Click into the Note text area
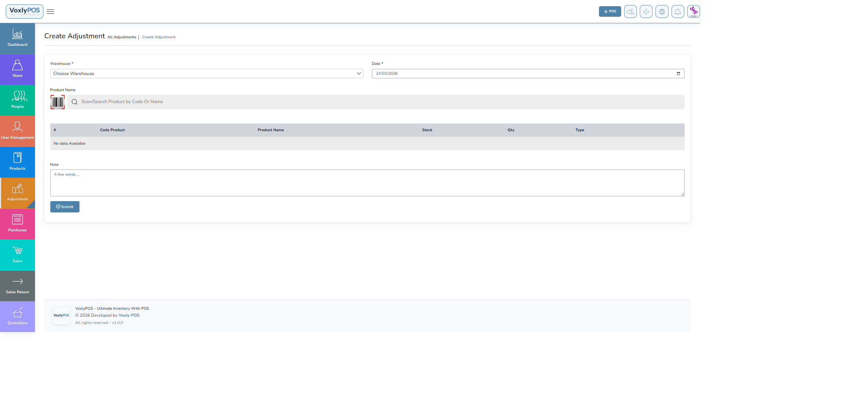This screenshot has width=868, height=415. 367,183
